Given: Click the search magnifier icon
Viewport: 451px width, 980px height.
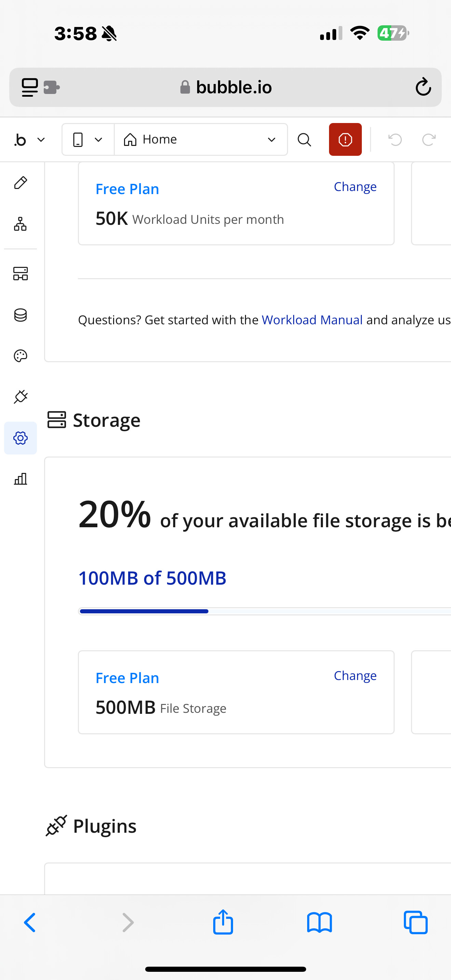Looking at the screenshot, I should click(304, 140).
